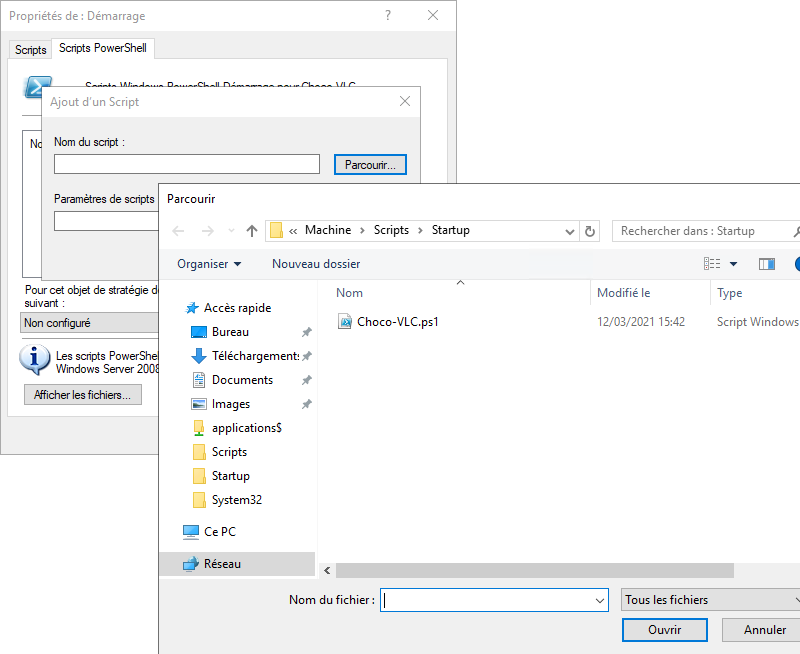Open Images in quick access
This screenshot has width=800, height=654.
tap(231, 404)
